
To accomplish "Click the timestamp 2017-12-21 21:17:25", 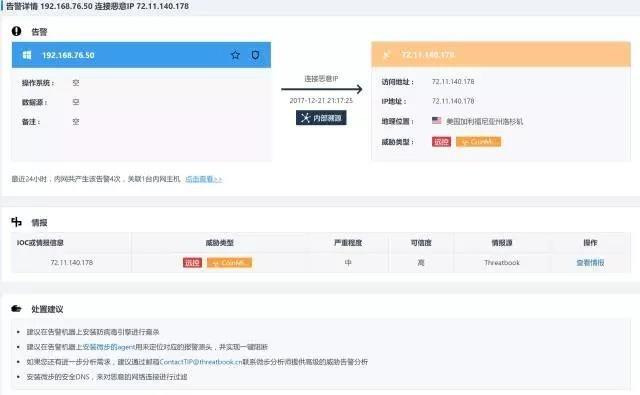I will point(321,100).
